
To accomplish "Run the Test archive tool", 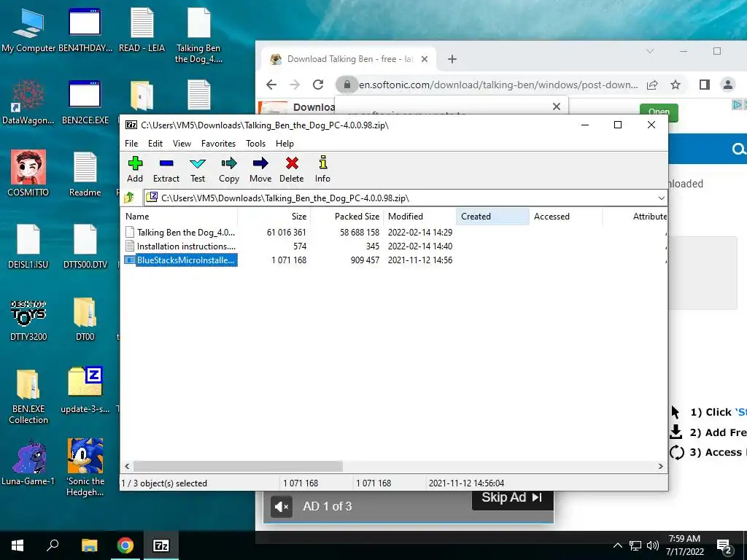I will pyautogui.click(x=198, y=169).
